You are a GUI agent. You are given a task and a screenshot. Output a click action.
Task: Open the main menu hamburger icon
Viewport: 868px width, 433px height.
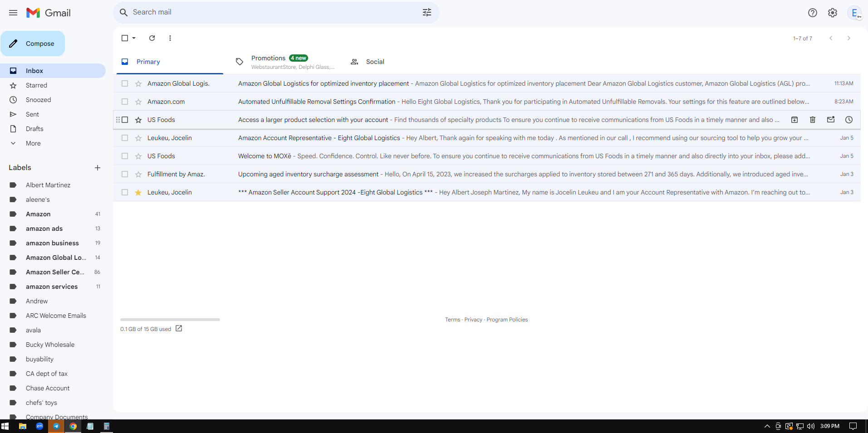[x=13, y=13]
